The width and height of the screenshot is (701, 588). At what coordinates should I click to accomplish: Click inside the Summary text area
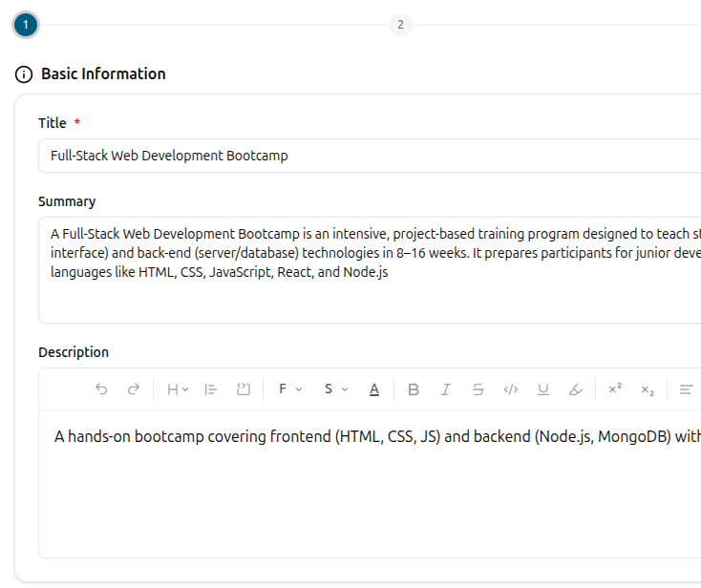click(x=370, y=270)
